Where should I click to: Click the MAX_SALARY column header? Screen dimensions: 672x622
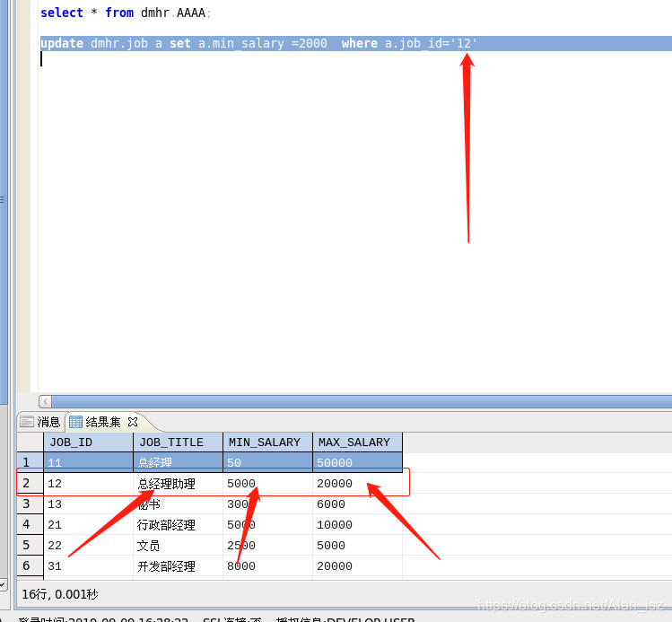click(x=357, y=442)
